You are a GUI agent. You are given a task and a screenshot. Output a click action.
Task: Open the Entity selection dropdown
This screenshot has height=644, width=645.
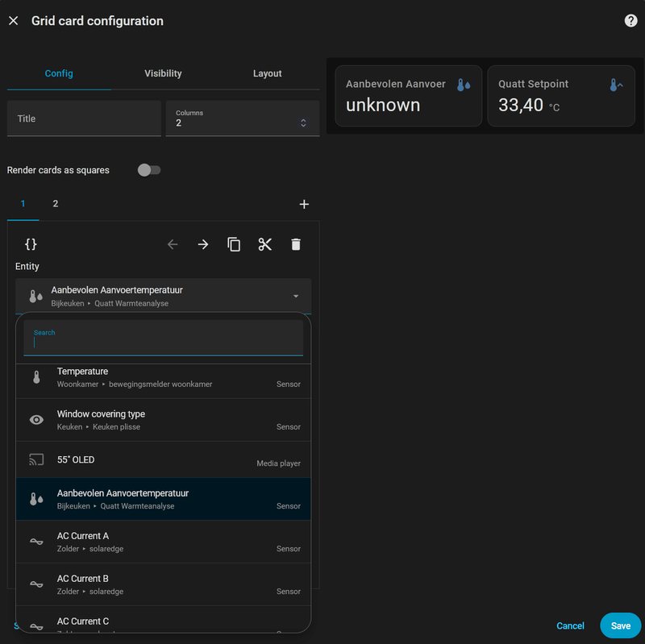(296, 295)
